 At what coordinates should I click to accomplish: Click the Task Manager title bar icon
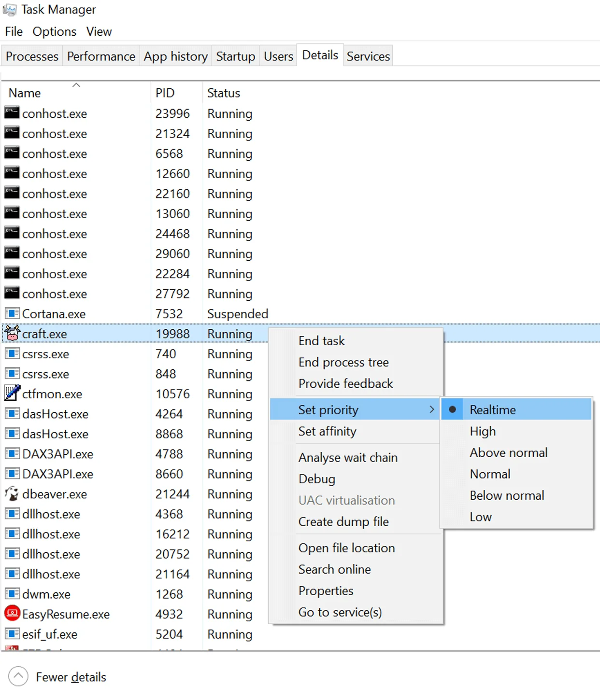point(10,10)
